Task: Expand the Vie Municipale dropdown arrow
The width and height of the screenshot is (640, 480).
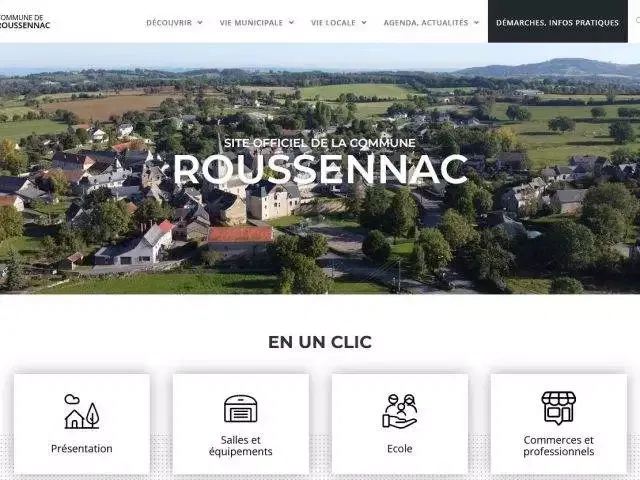Action: click(x=291, y=22)
